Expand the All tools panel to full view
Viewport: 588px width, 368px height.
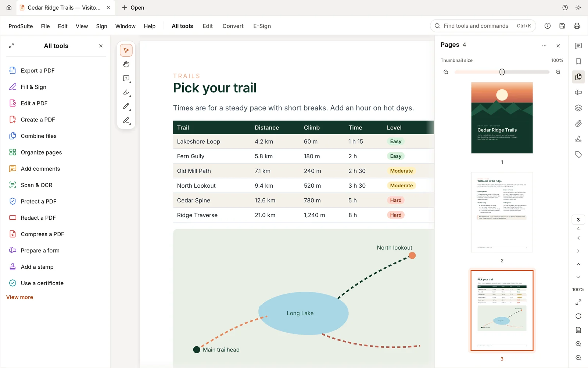point(11,46)
